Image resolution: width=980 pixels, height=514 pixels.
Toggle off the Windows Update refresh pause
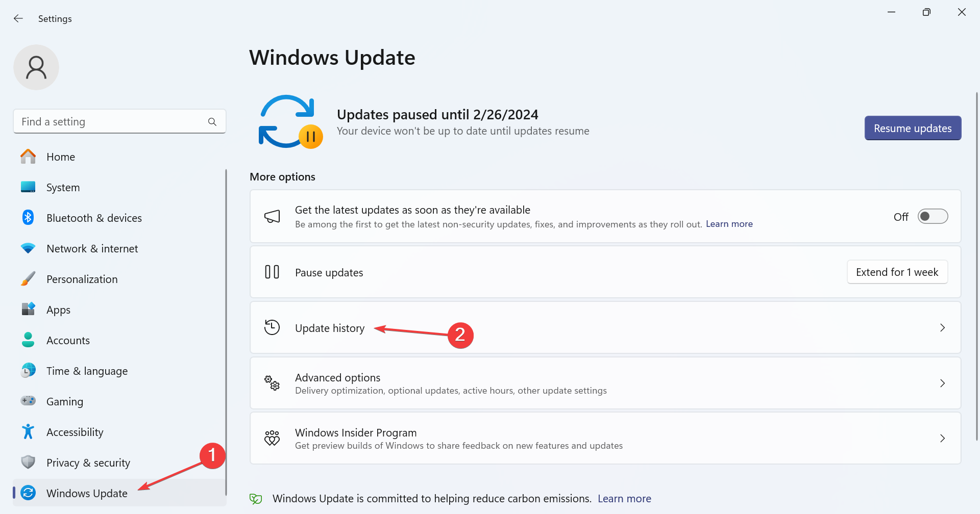pyautogui.click(x=291, y=121)
